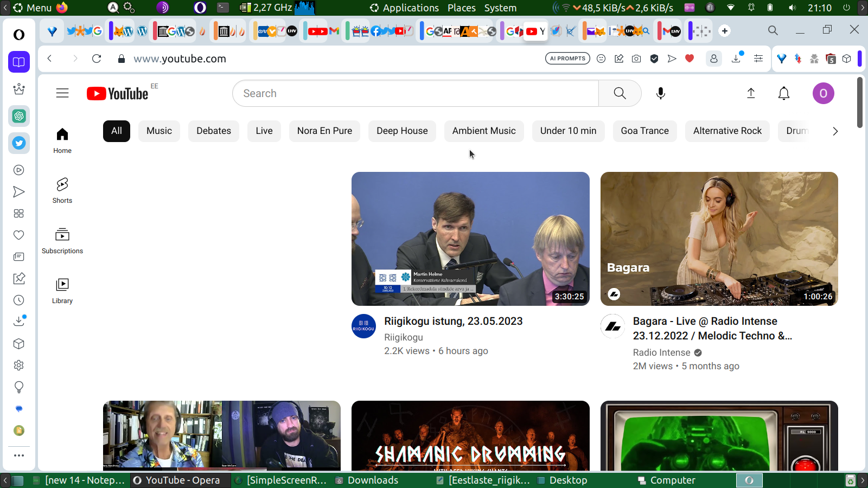Click the YouTube upload/create icon
Image resolution: width=868 pixels, height=488 pixels.
coord(751,93)
